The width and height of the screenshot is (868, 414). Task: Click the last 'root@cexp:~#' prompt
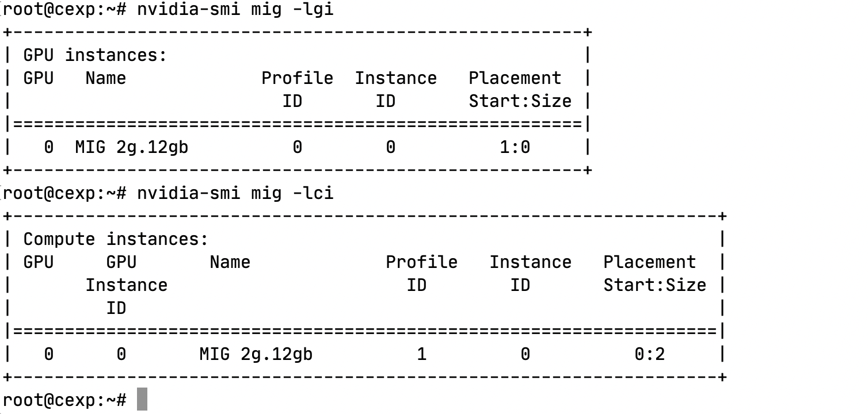pyautogui.click(x=64, y=400)
